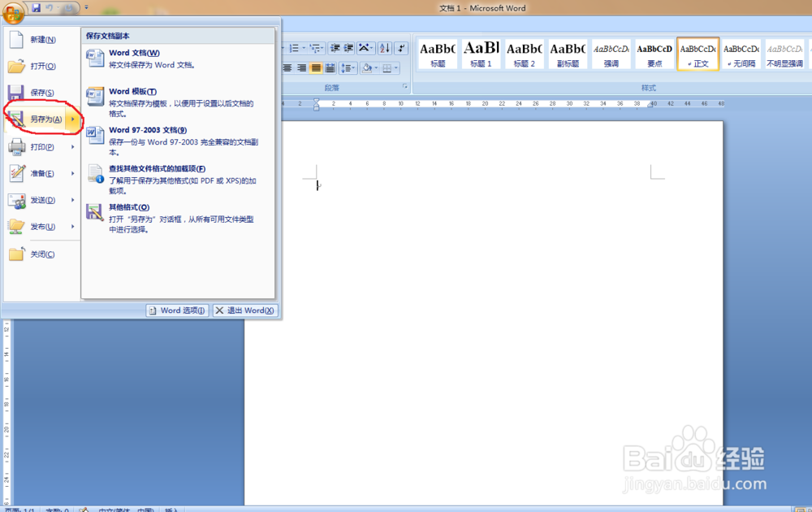Expand the 打印 submenu arrow
The image size is (812, 512).
point(73,146)
